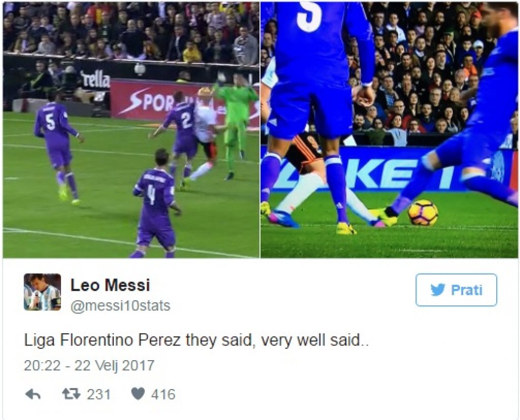Enlarge the photo with purple players 5, 2, 4

pyautogui.click(x=132, y=130)
